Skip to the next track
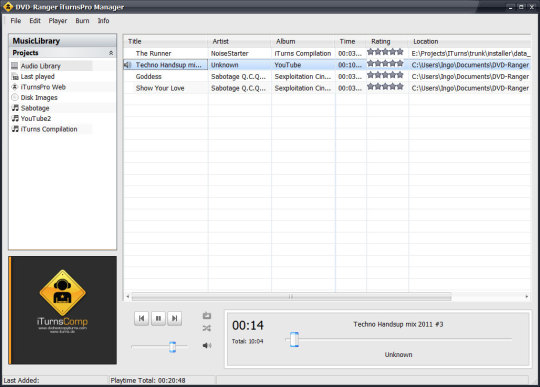Screen dimensions: 540x387 point(175,318)
